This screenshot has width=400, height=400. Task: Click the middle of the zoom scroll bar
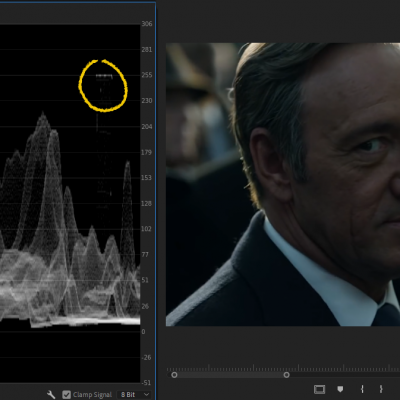tap(230, 375)
